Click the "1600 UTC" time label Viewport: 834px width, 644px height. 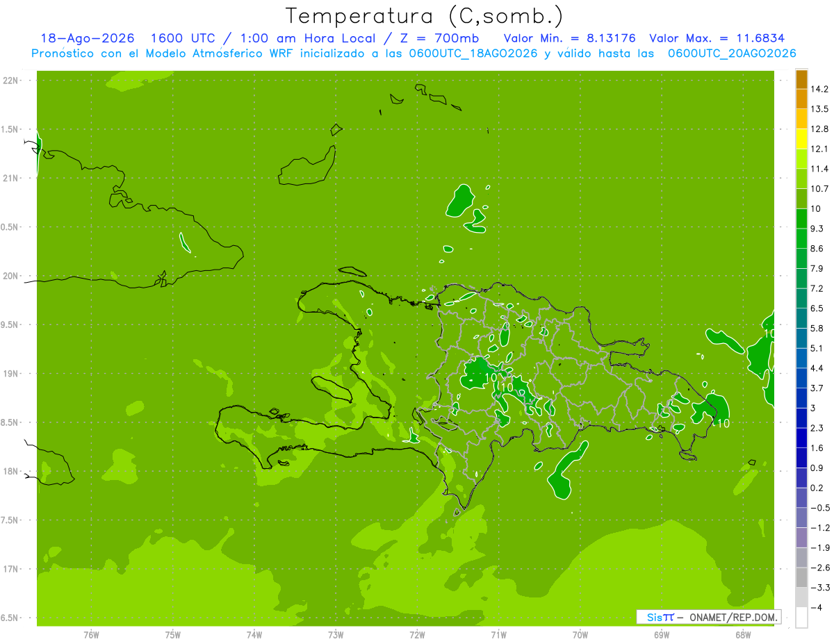pos(183,38)
